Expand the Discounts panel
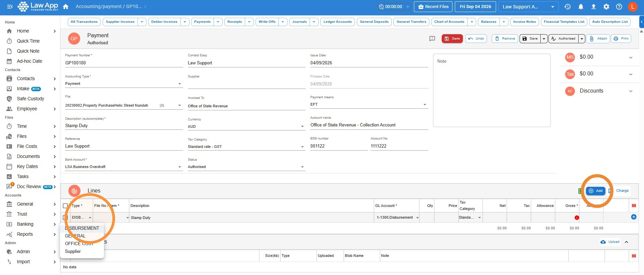The image size is (644, 275). [599, 91]
